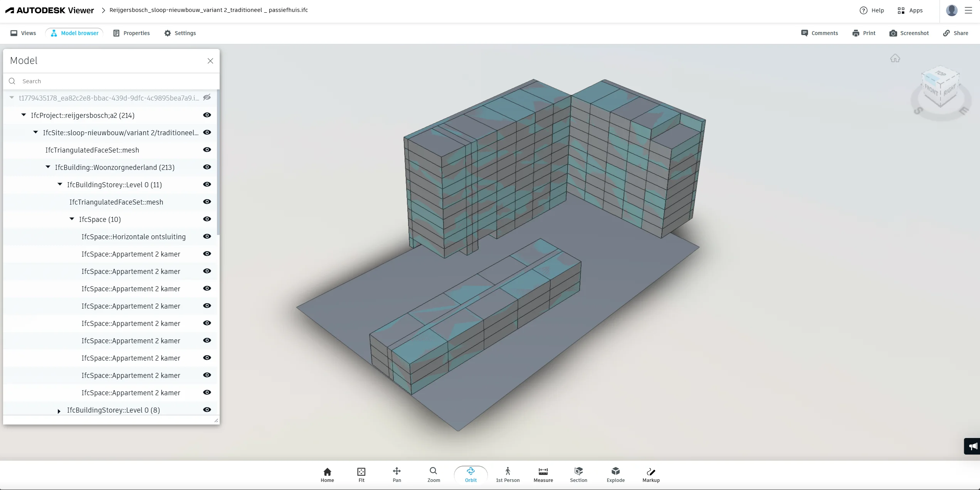This screenshot has height=490, width=980.
Task: Open the feedback megaphone button
Action: 973,446
